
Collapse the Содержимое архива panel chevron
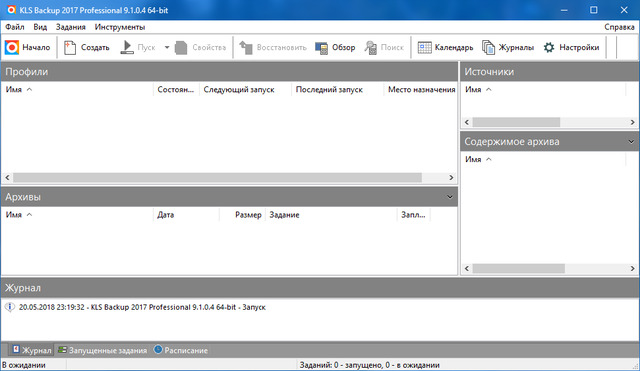coord(631,142)
